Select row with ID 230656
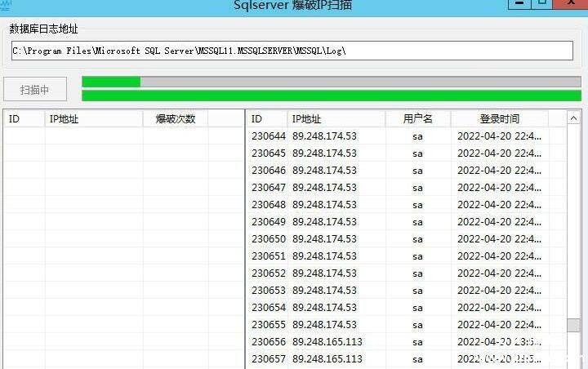Viewport: 588px width, 369px height. tap(407, 341)
